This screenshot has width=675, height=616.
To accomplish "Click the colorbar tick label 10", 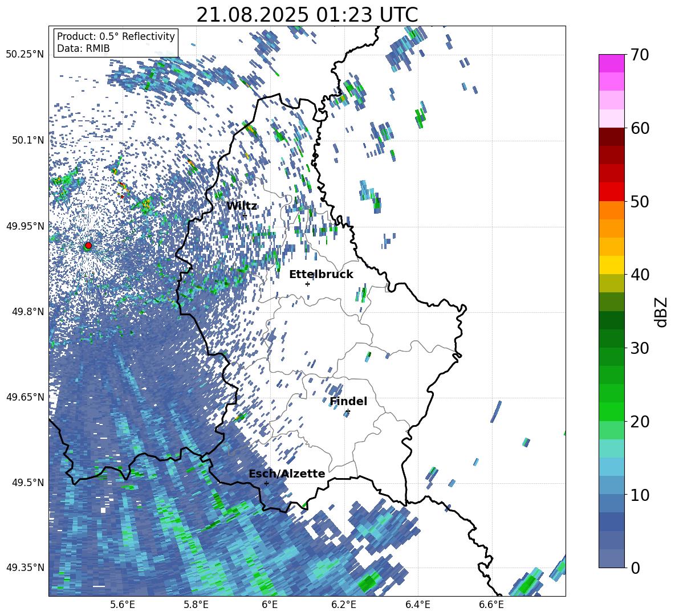I will point(640,495).
